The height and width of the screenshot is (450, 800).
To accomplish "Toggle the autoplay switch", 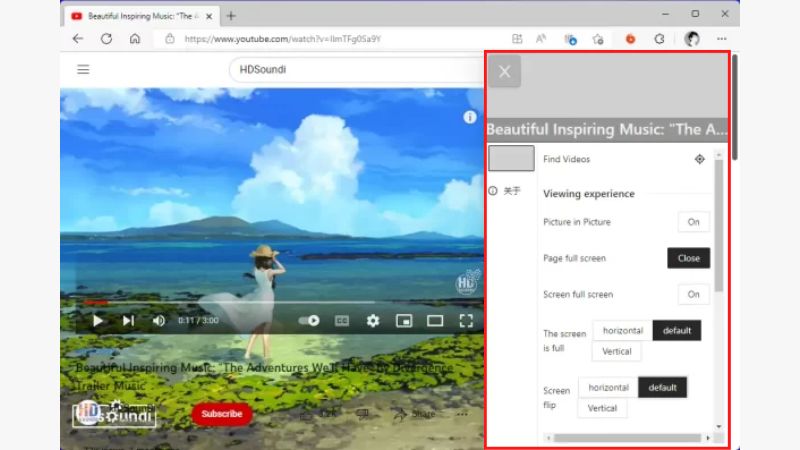I will coord(309,321).
